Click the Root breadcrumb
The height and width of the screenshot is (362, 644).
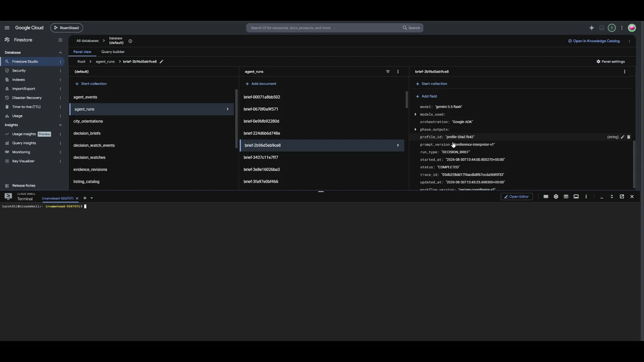tap(81, 62)
